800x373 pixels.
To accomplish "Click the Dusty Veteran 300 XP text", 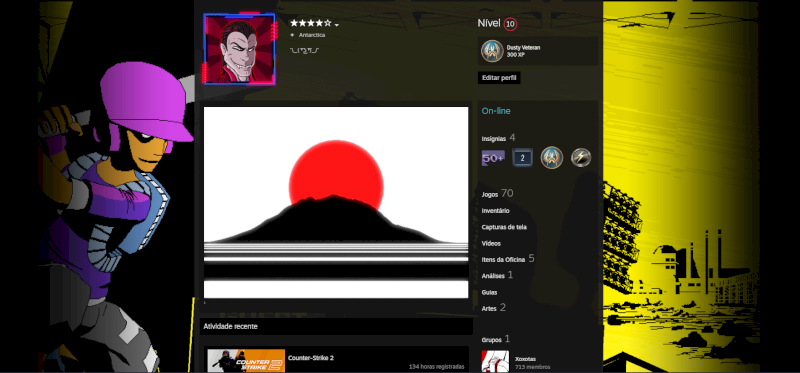I will pos(523,51).
